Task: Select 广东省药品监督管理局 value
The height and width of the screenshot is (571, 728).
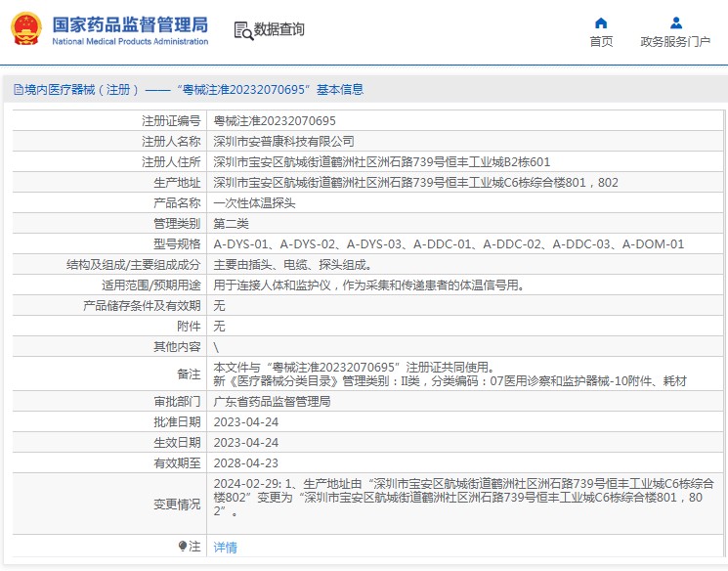Action: point(272,402)
